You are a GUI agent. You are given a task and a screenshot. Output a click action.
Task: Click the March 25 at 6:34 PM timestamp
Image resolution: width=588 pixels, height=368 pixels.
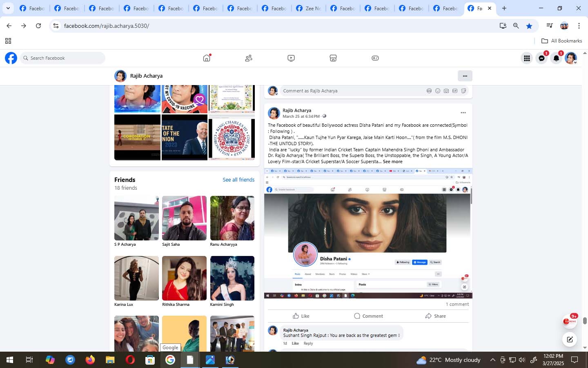click(x=301, y=117)
